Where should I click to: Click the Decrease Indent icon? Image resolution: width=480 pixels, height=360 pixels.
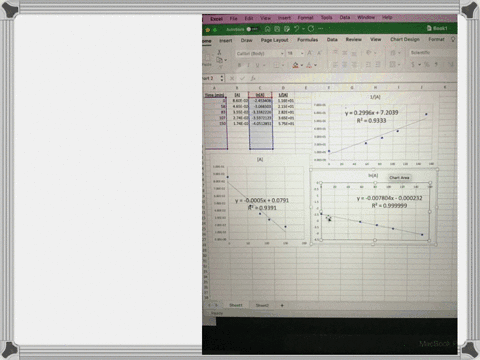368,65
